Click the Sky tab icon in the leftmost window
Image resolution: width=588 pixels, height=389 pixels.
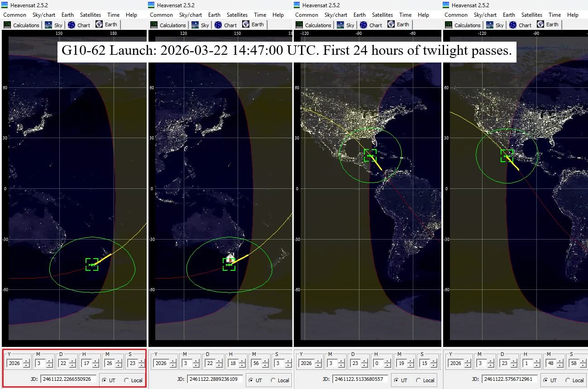(48, 25)
